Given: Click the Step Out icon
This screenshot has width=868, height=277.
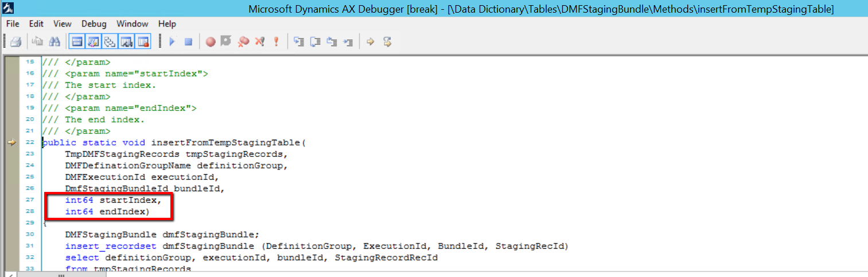Looking at the screenshot, I should (332, 41).
